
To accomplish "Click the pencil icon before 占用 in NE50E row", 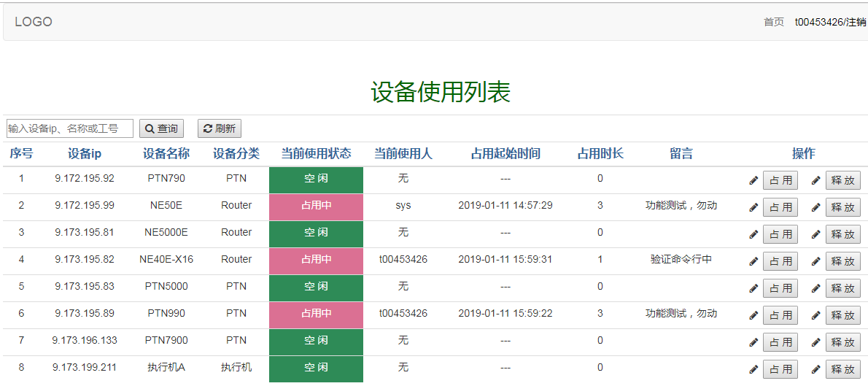I will [x=753, y=208].
